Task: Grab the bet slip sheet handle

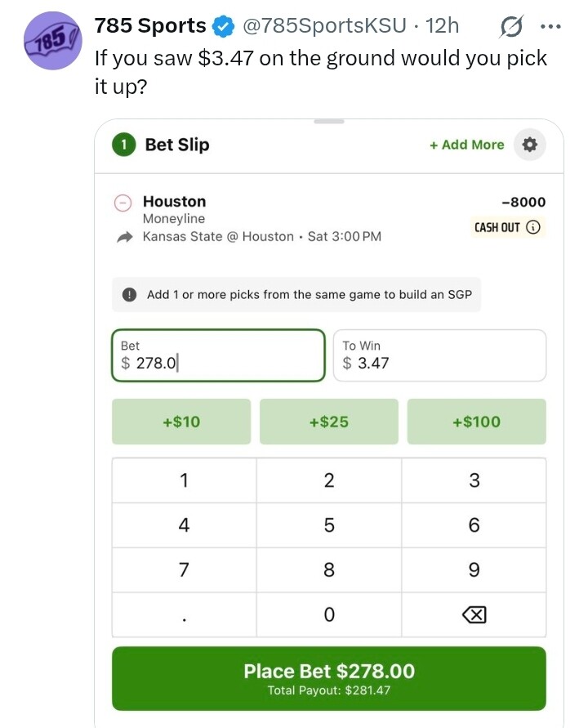Action: 328,122
